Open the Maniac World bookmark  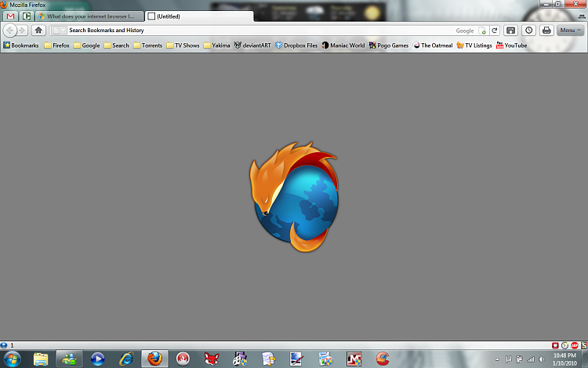click(x=343, y=46)
